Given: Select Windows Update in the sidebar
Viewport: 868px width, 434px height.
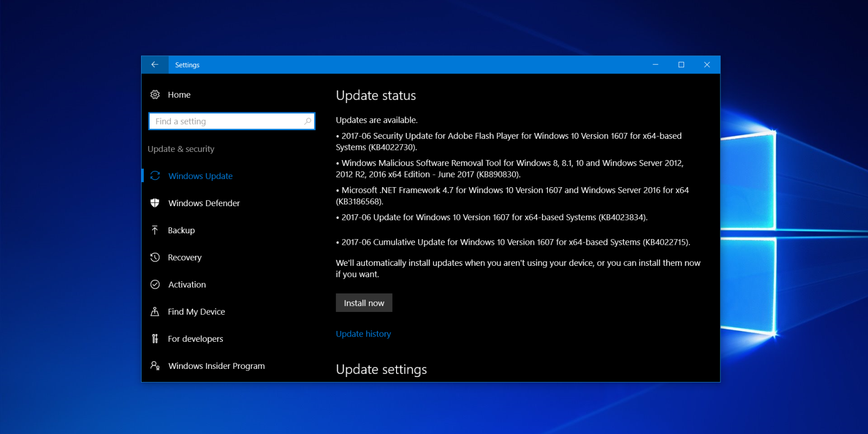Looking at the screenshot, I should pos(200,176).
